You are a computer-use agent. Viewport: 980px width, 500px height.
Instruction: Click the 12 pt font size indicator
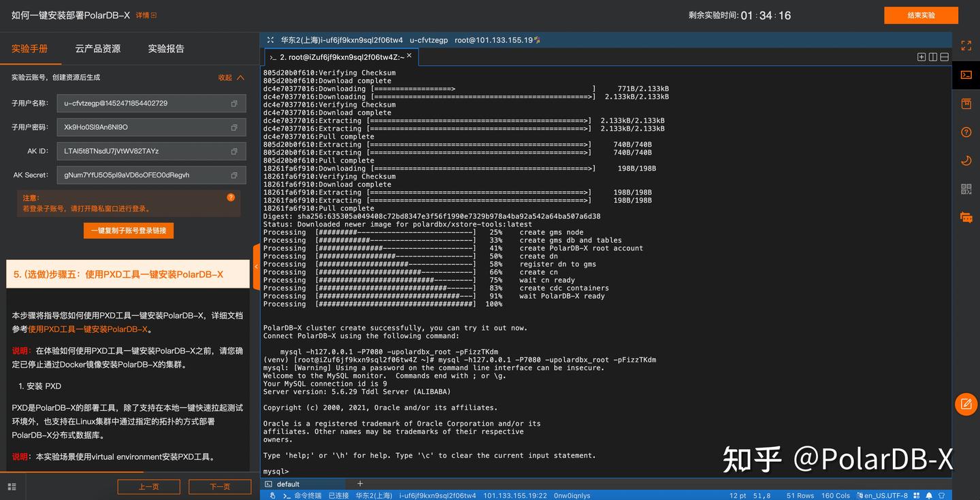pos(738,496)
